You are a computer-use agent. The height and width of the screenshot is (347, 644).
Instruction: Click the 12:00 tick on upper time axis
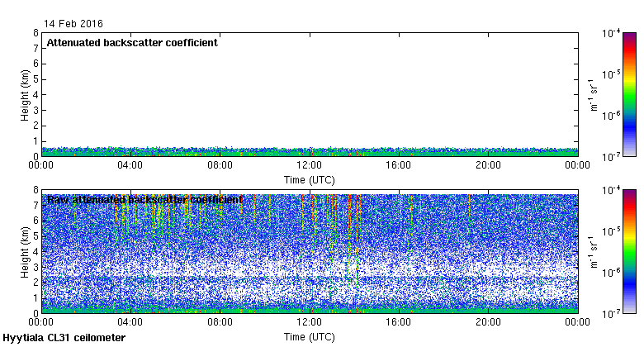[x=310, y=165]
